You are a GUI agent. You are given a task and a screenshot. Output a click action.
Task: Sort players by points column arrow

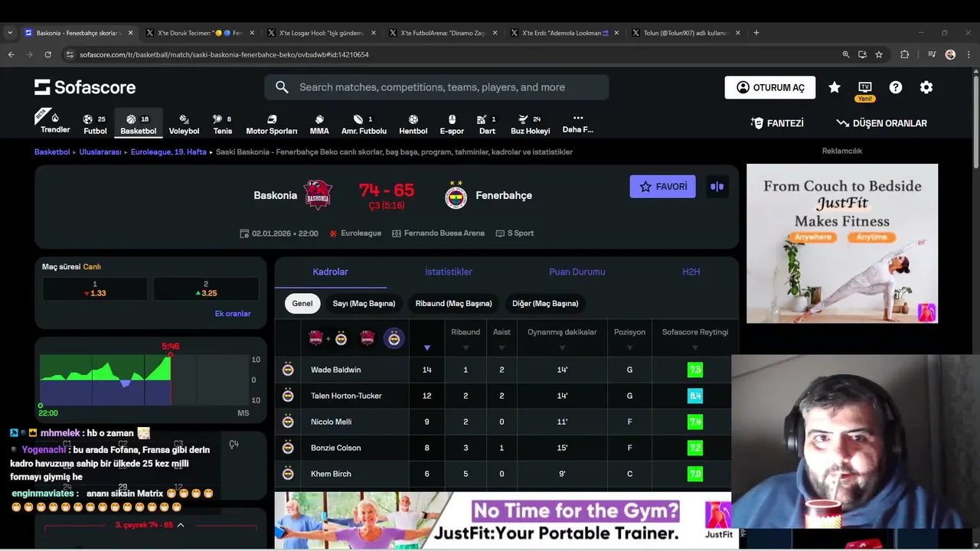[427, 347]
